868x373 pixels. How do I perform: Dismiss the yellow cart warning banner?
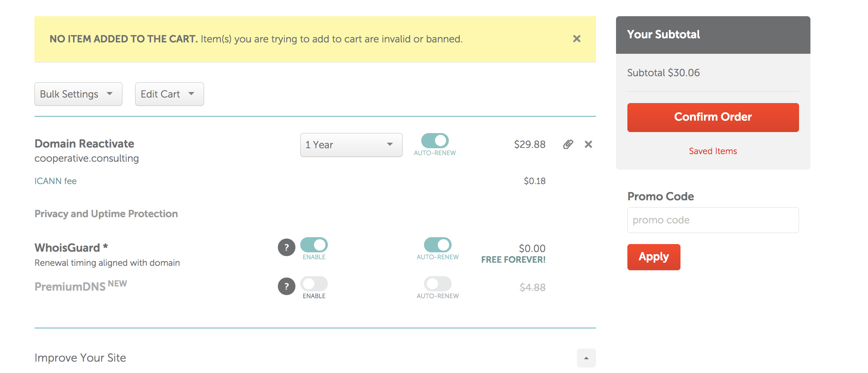point(576,39)
